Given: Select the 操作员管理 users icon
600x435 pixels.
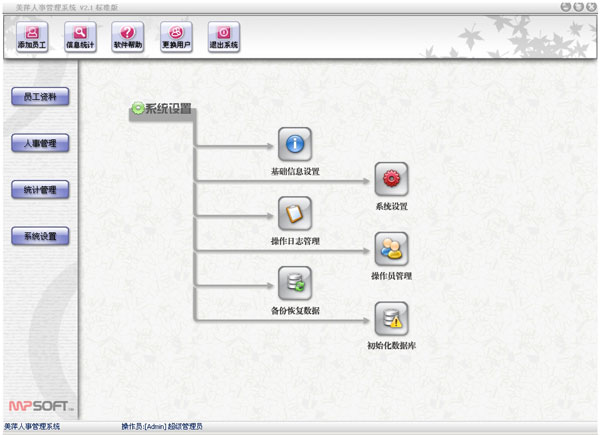Looking at the screenshot, I should coord(391,248).
